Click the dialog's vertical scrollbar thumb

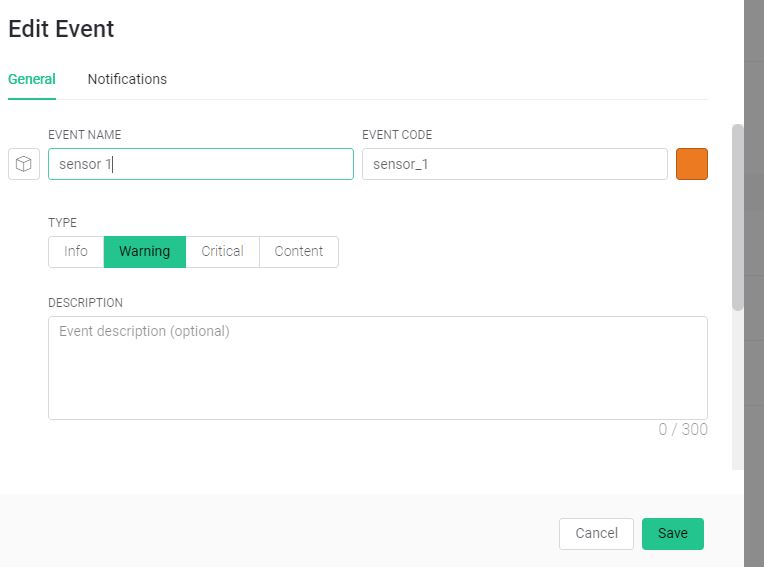[x=738, y=216]
